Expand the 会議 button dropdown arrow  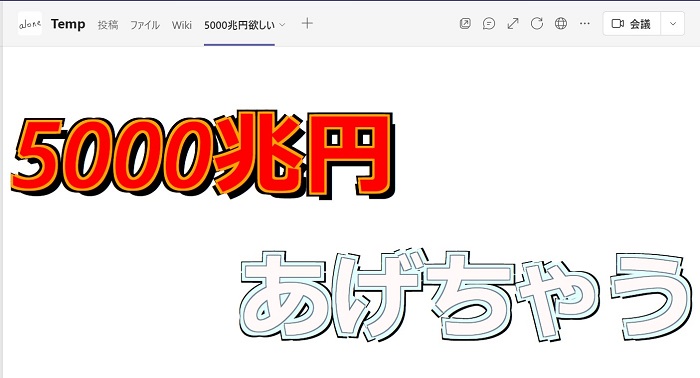pyautogui.click(x=673, y=24)
